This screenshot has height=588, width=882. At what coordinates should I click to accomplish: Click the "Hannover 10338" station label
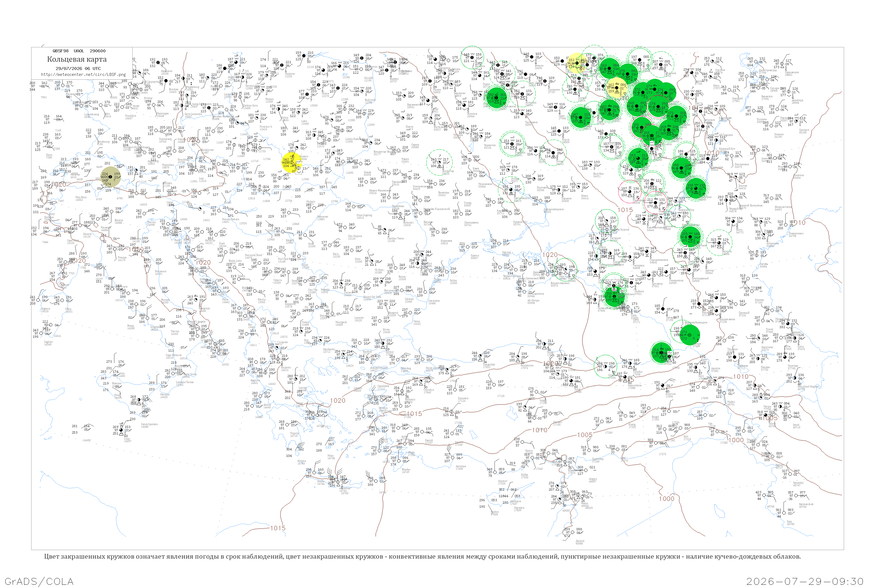[x=167, y=72]
